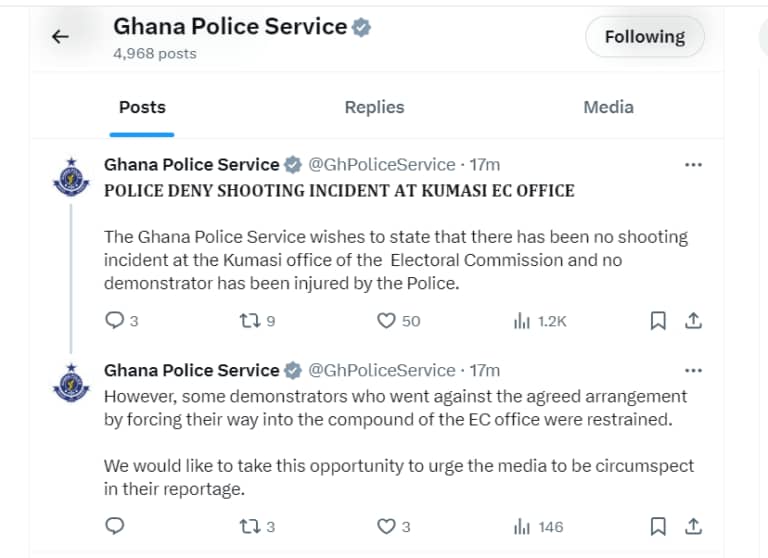Image resolution: width=768 pixels, height=558 pixels.
Task: Switch to the Replies tab
Action: [374, 107]
